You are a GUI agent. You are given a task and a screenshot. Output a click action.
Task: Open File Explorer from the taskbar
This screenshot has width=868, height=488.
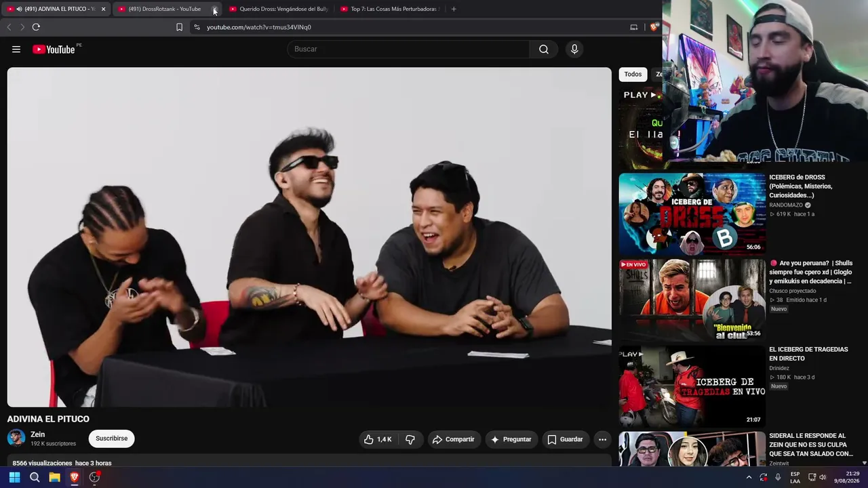(x=54, y=477)
